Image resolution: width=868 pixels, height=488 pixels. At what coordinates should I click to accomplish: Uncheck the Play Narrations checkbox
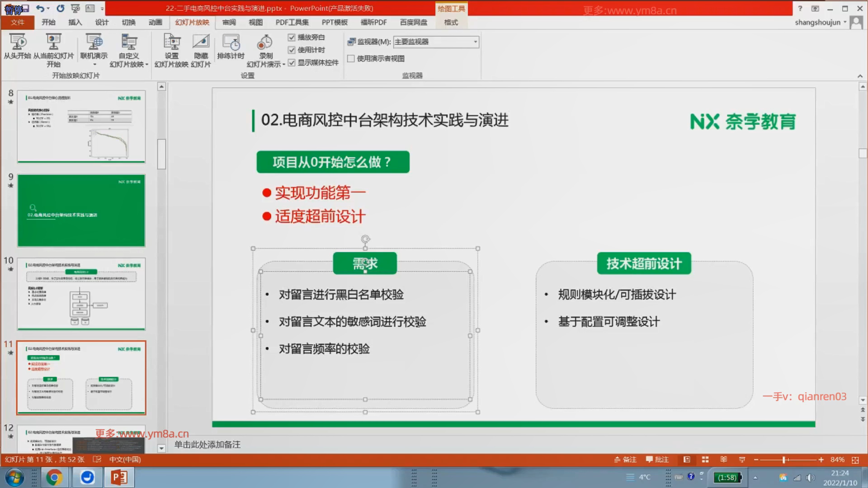[292, 38]
